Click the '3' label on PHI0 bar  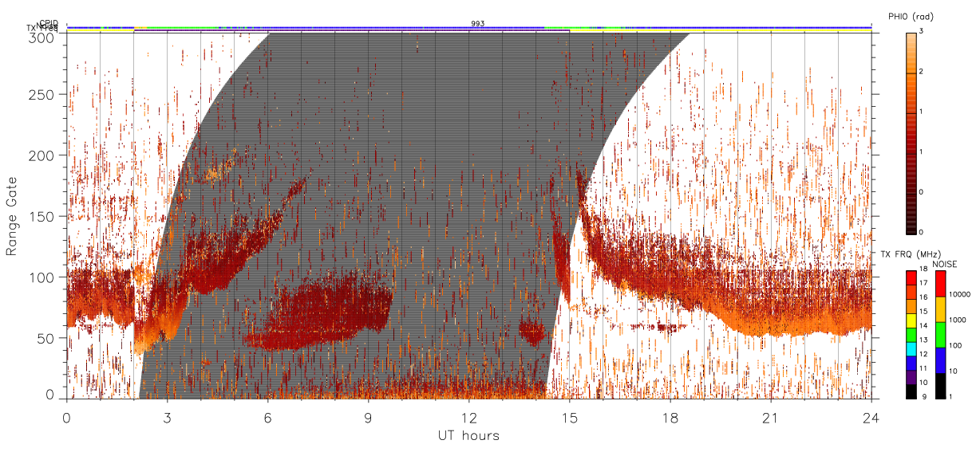point(922,32)
